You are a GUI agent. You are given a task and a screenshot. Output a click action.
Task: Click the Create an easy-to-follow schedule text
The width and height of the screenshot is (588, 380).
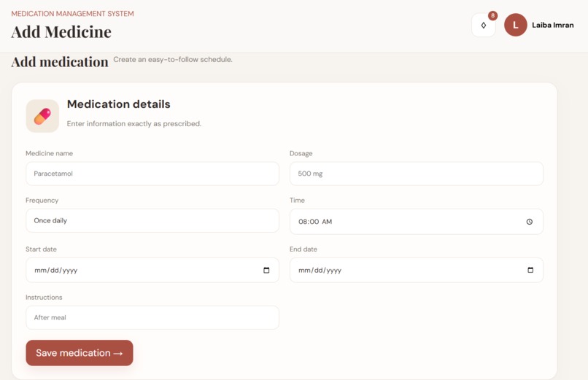173,60
